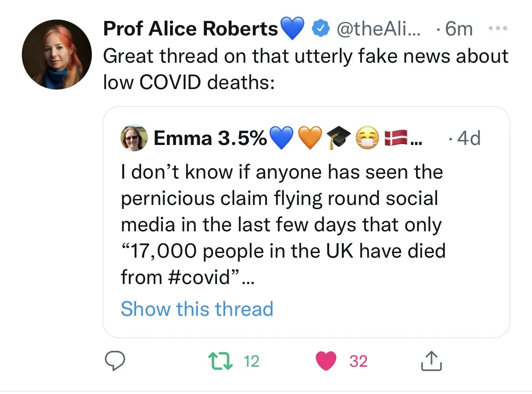This screenshot has width=532, height=394.
Task: Click the Emma 3.5% display name
Action: [x=210, y=138]
